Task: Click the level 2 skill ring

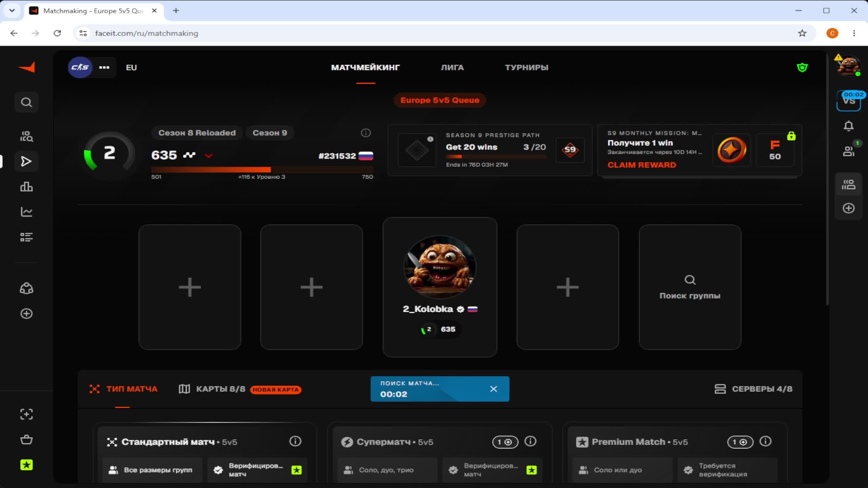Action: [109, 153]
